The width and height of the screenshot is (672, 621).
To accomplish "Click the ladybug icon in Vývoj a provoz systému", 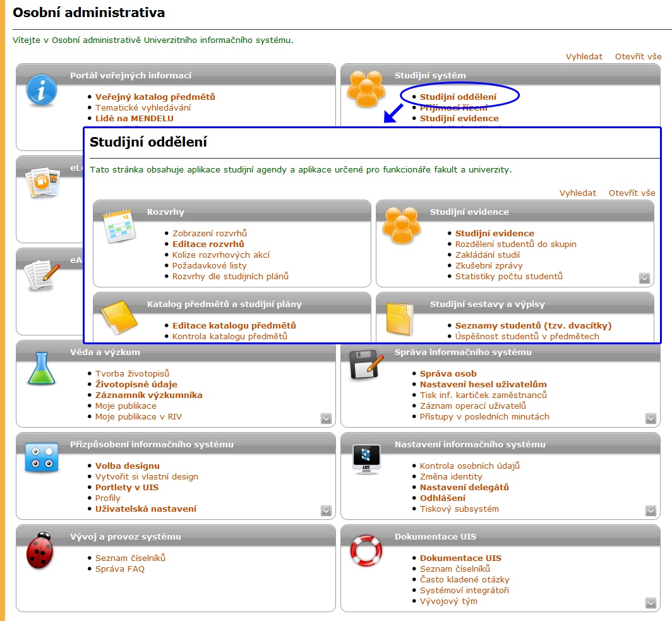I will (x=40, y=550).
